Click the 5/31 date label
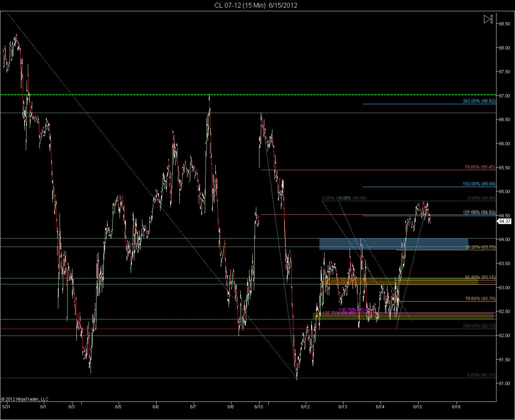 pos(6,407)
